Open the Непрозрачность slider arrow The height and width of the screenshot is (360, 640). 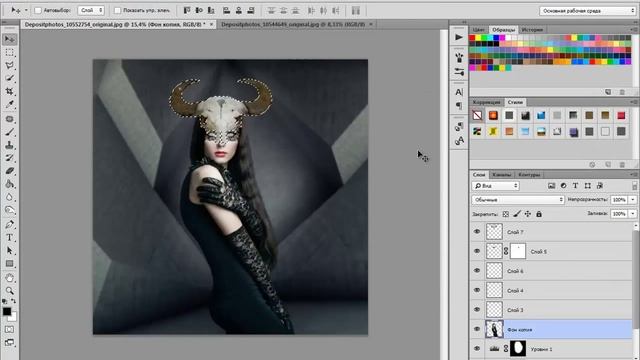[633, 200]
